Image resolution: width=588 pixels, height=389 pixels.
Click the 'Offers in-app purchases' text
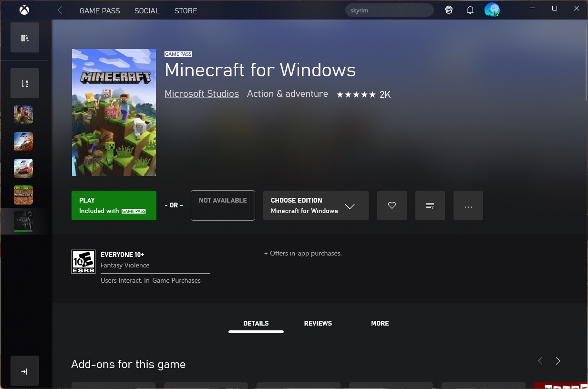(303, 253)
